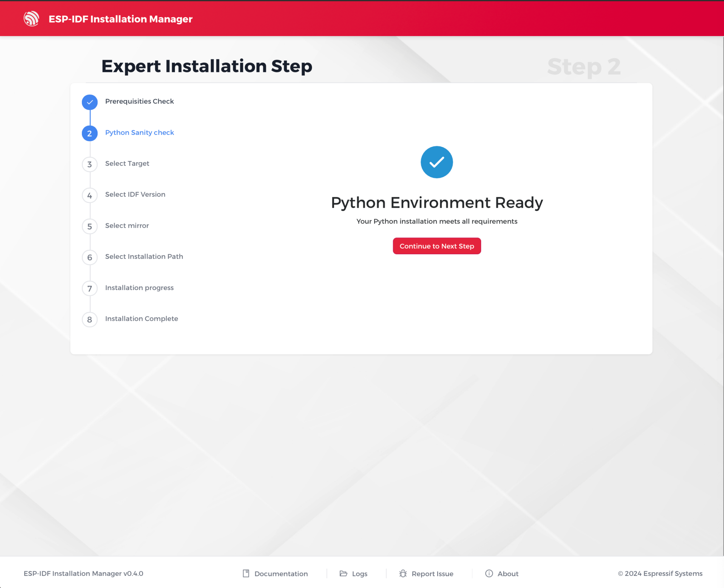The width and height of the screenshot is (724, 588).
Task: Select the Report Issue link
Action: coord(432,574)
